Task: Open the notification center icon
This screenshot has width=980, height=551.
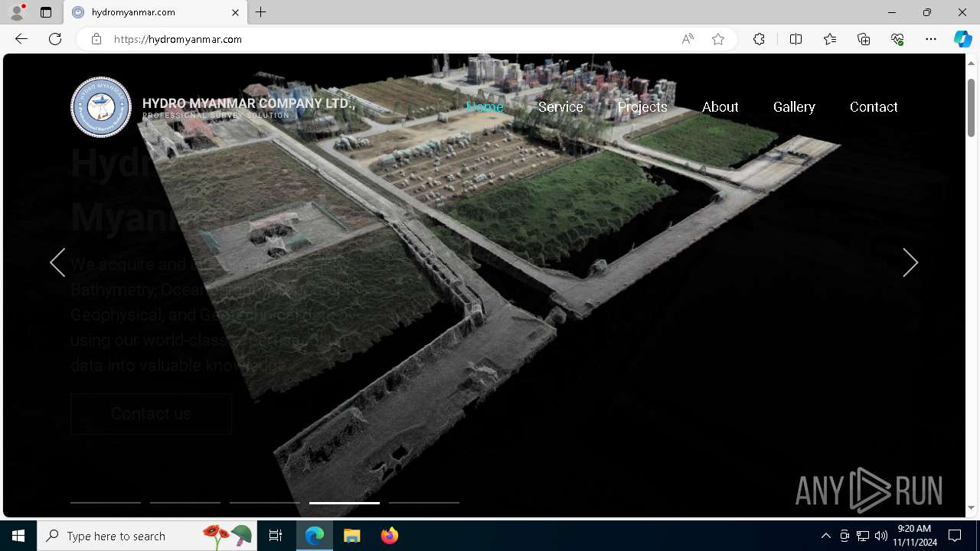Action: pyautogui.click(x=955, y=536)
